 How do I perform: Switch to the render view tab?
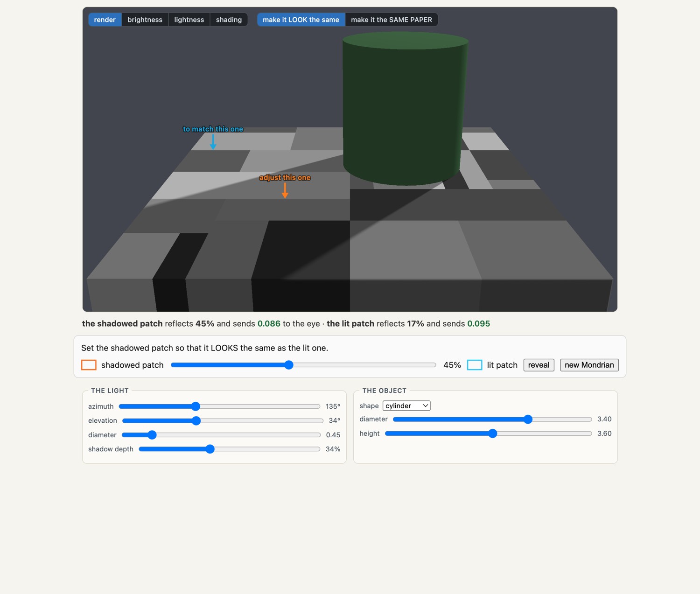(105, 20)
